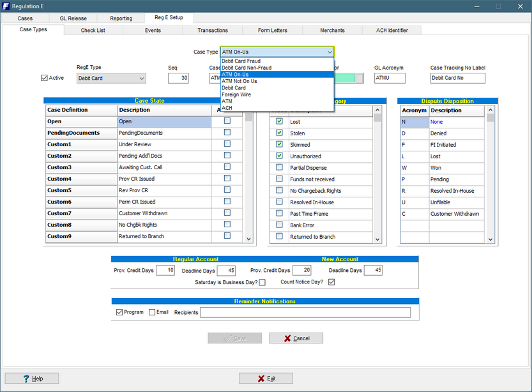The width and height of the screenshot is (532, 392).
Task: Toggle the Count Notice Day checkbox
Action: [x=331, y=282]
